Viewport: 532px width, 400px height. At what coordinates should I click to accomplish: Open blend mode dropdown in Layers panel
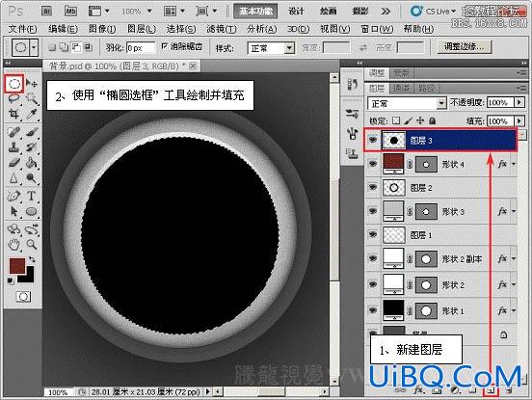pos(407,103)
